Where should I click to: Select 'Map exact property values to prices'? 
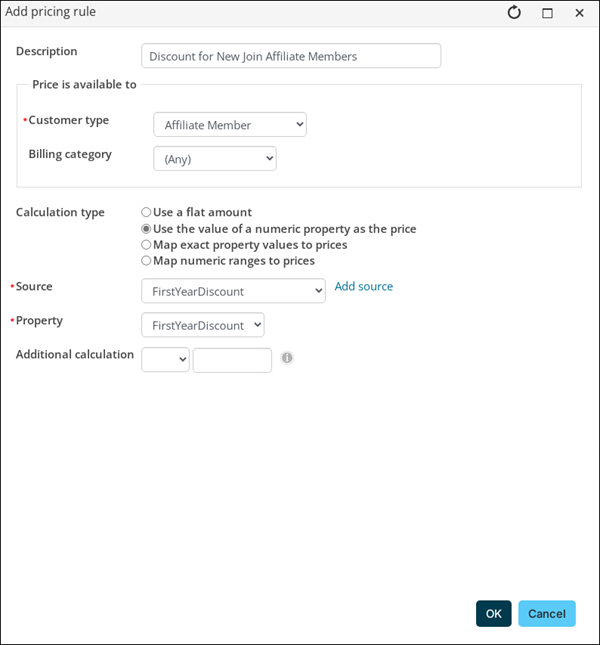coord(147,245)
